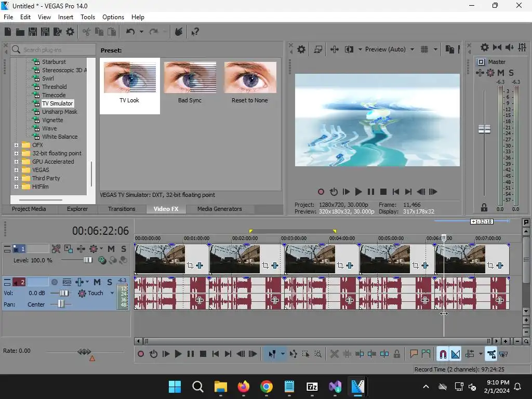Image resolution: width=532 pixels, height=399 pixels.
Task: Expand the 32-bit floating point folder
Action: (16, 153)
